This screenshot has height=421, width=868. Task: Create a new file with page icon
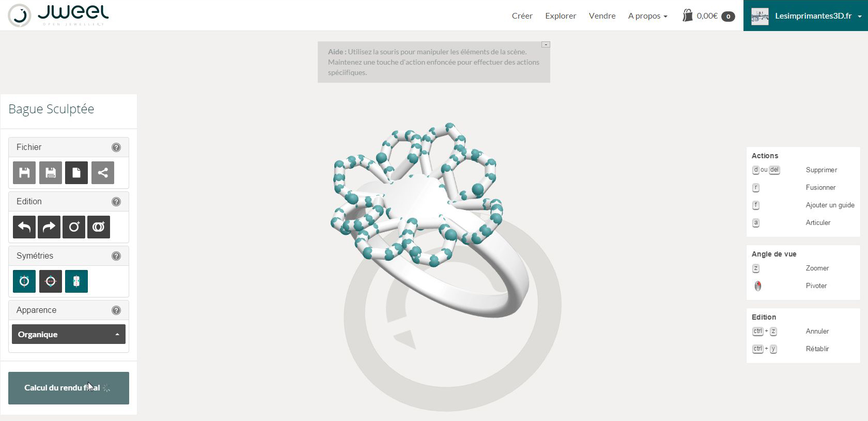pos(76,173)
